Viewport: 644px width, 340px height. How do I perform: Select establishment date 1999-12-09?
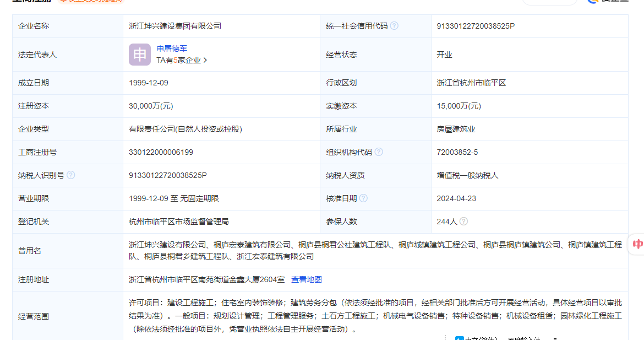tap(149, 83)
